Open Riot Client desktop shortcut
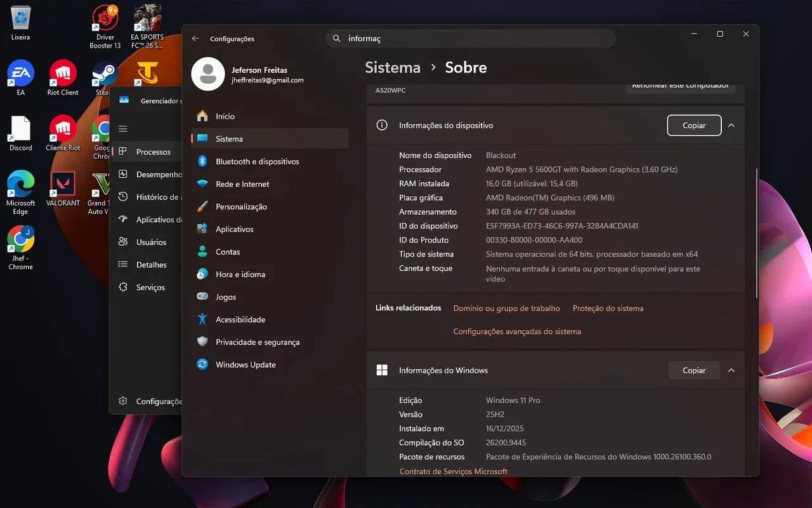812x508 pixels. (x=63, y=77)
